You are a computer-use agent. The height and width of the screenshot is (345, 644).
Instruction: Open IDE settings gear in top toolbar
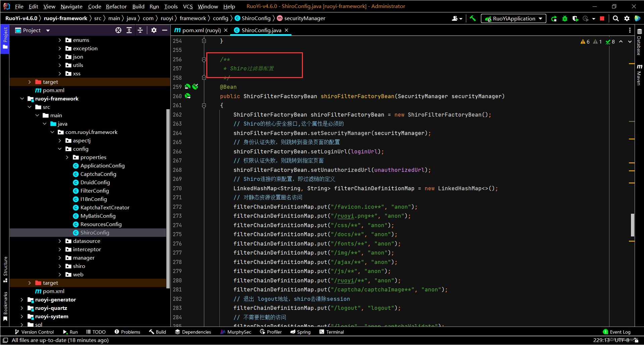click(x=627, y=19)
